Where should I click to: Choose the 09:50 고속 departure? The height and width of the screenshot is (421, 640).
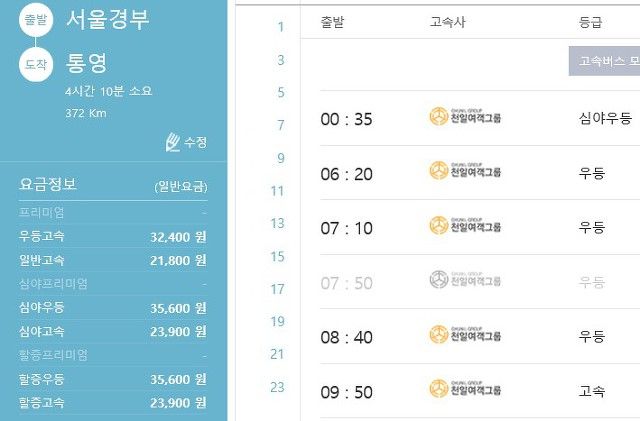click(x=480, y=391)
